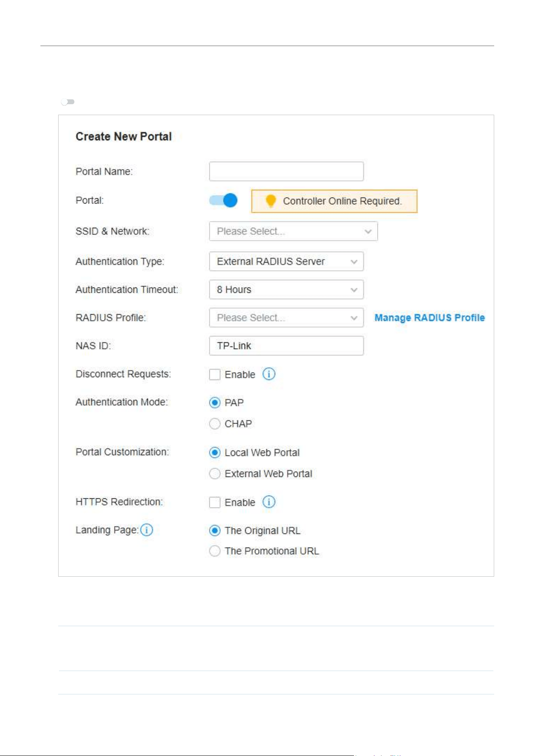Click the lightbulb icon in Controller Online notice

271,201
